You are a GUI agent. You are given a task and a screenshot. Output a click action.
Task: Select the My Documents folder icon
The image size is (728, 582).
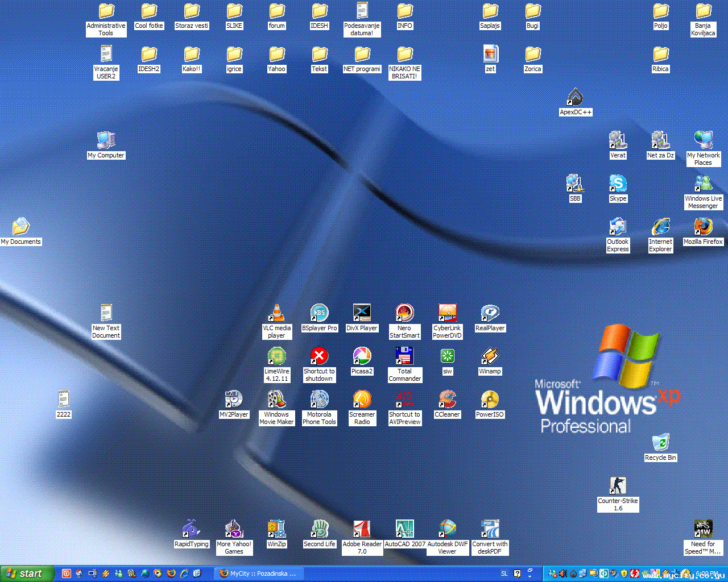click(21, 227)
